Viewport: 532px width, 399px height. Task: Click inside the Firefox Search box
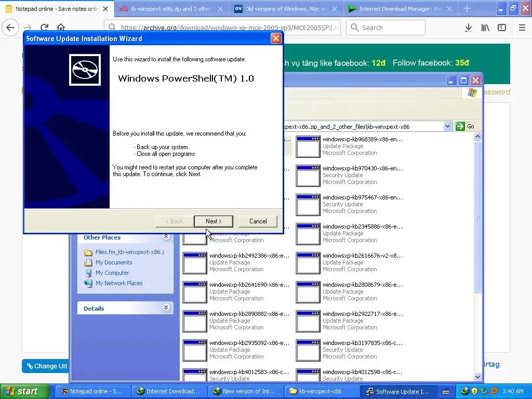click(x=385, y=28)
